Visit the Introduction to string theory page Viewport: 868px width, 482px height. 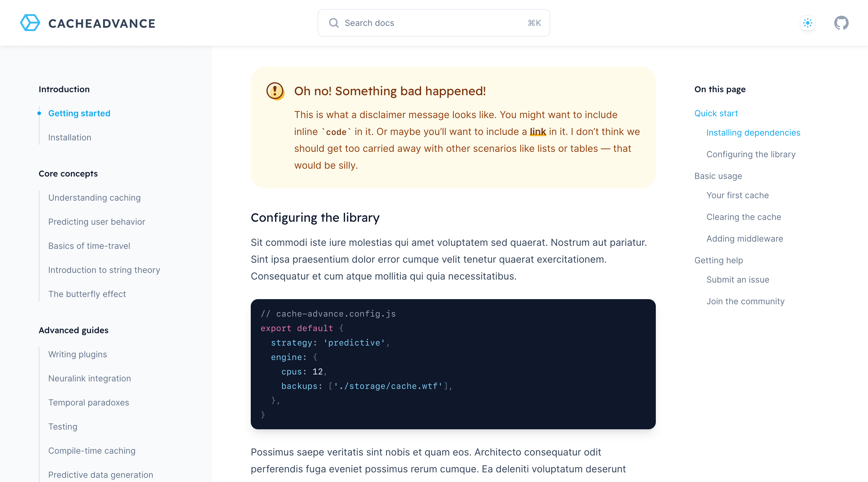[x=104, y=270]
